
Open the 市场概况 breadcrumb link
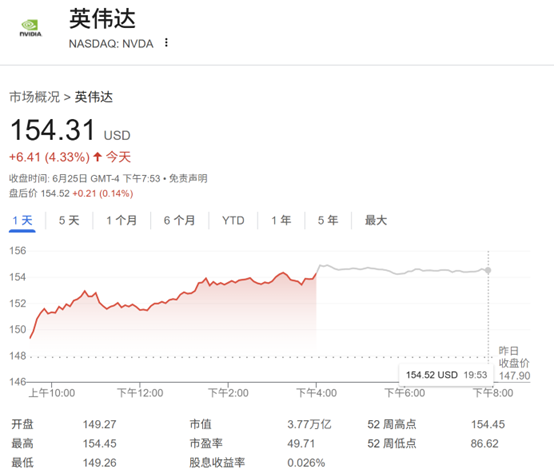[x=35, y=97]
